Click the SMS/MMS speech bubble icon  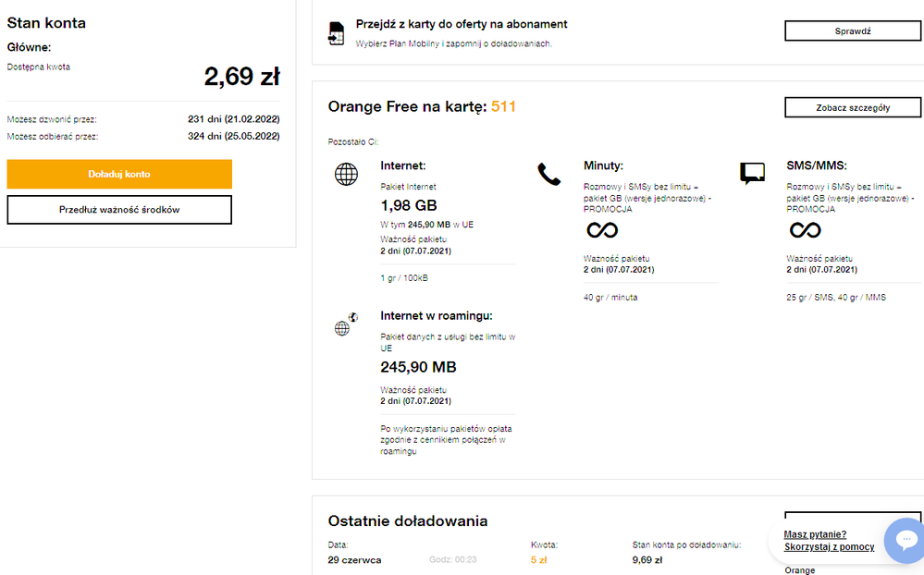tap(752, 173)
